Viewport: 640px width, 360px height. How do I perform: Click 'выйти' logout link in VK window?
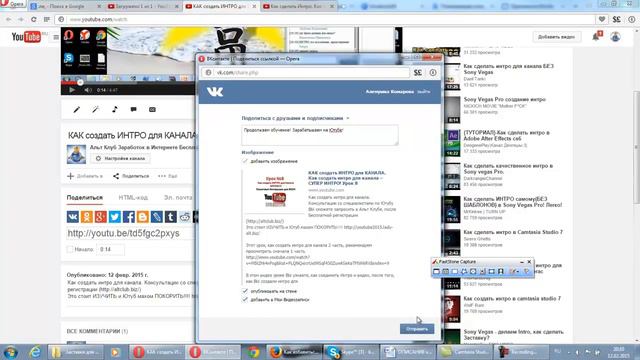point(423,91)
